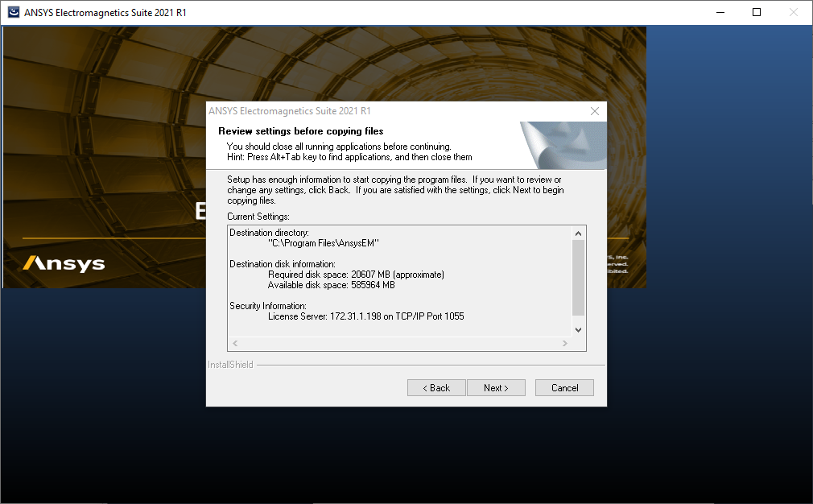This screenshot has width=813, height=504.
Task: Click the Current Settings label
Action: (258, 217)
